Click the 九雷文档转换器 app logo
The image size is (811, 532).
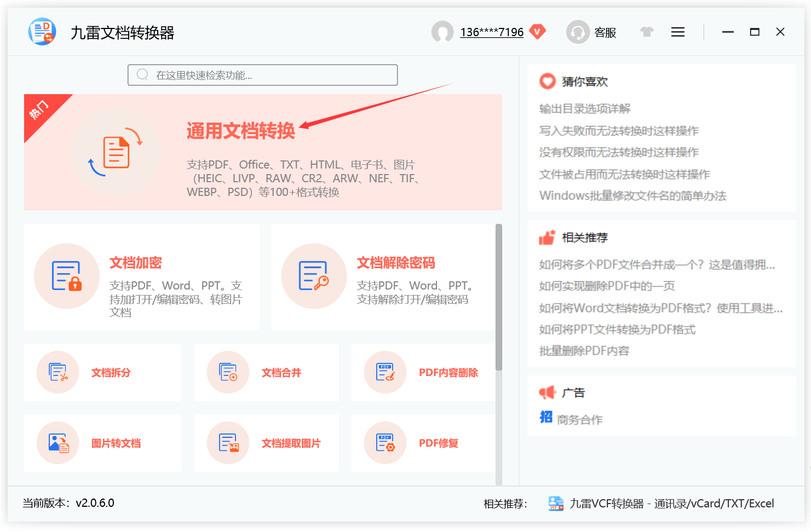click(42, 32)
